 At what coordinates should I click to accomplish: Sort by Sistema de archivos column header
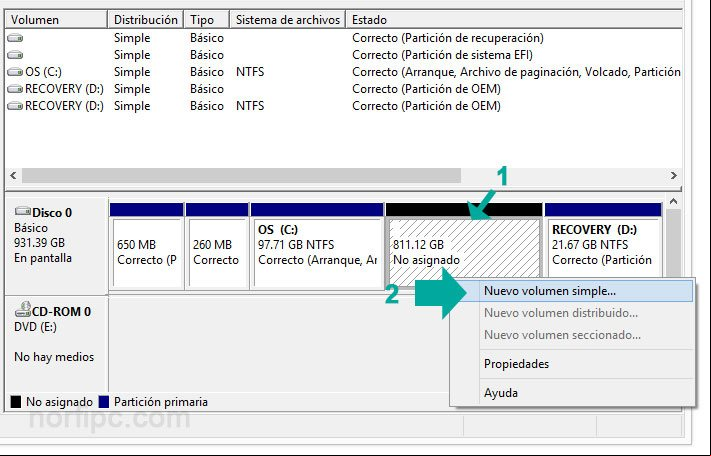click(288, 20)
